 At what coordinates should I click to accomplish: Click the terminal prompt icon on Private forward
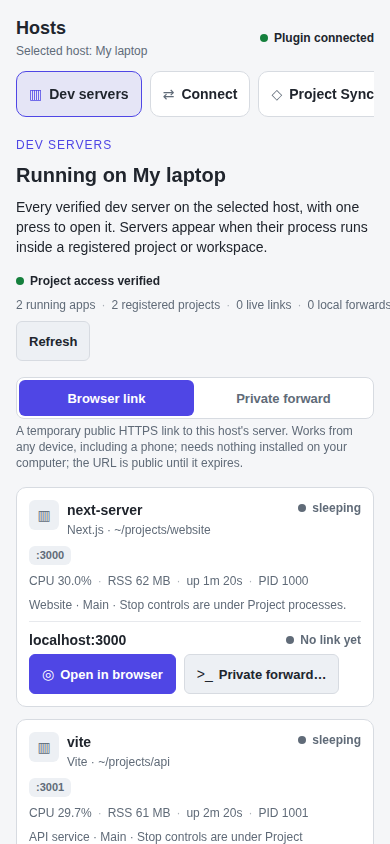click(x=204, y=674)
